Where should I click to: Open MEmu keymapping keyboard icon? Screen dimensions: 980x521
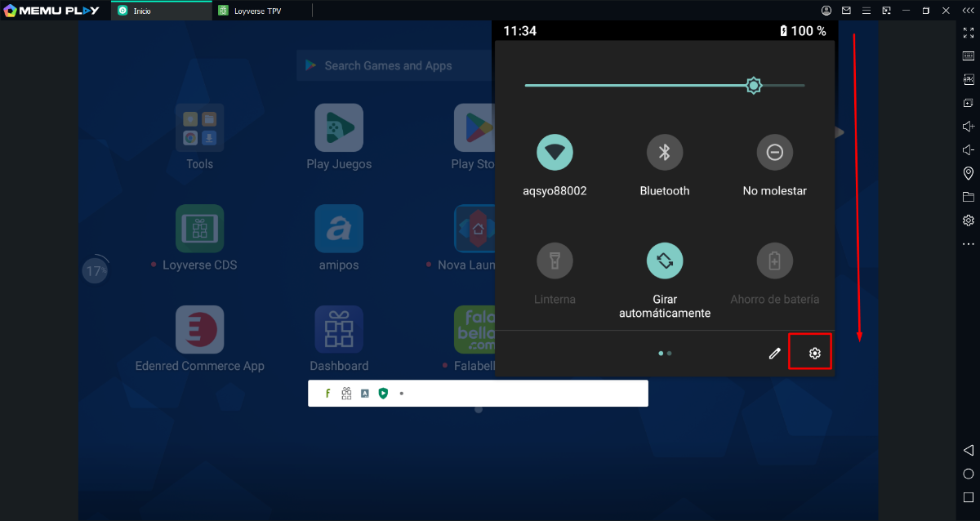pyautogui.click(x=969, y=56)
